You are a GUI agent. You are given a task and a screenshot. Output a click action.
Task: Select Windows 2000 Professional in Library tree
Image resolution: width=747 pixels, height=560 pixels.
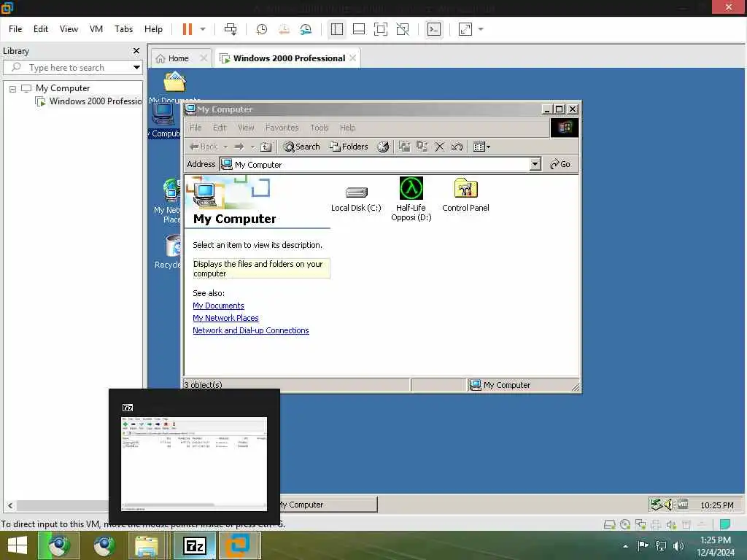point(96,101)
